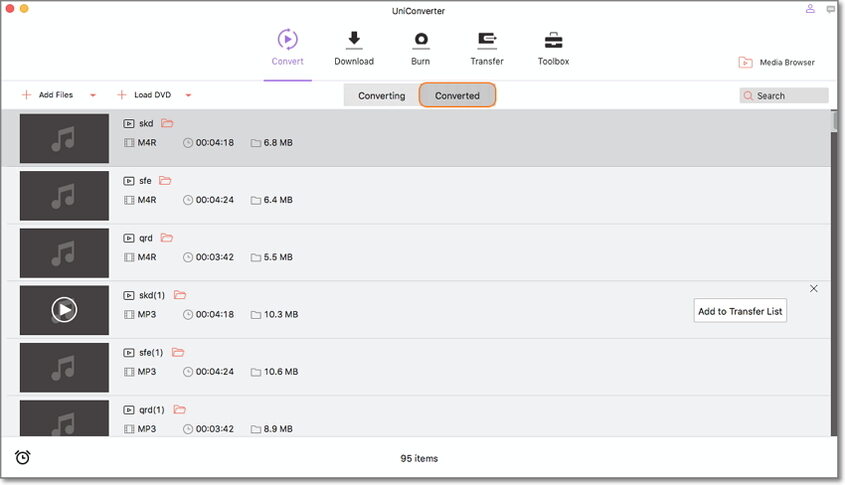Open output folder for skd
845x485 pixels.
[167, 123]
